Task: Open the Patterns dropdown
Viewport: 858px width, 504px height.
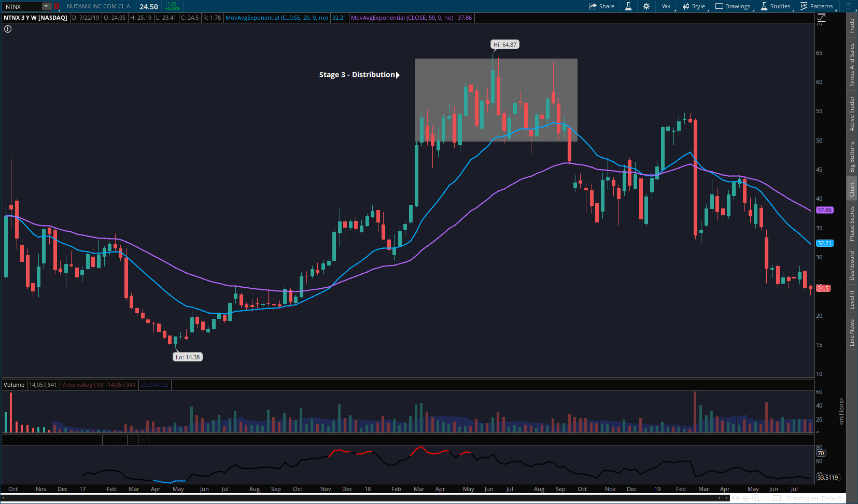Action: pos(817,6)
